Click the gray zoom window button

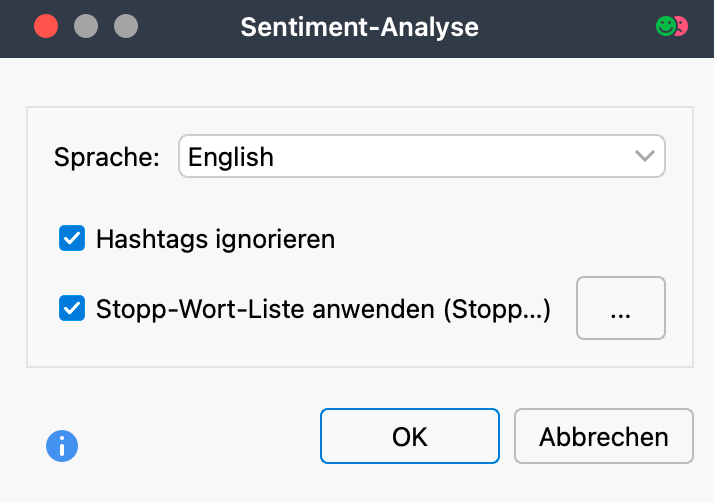126,26
